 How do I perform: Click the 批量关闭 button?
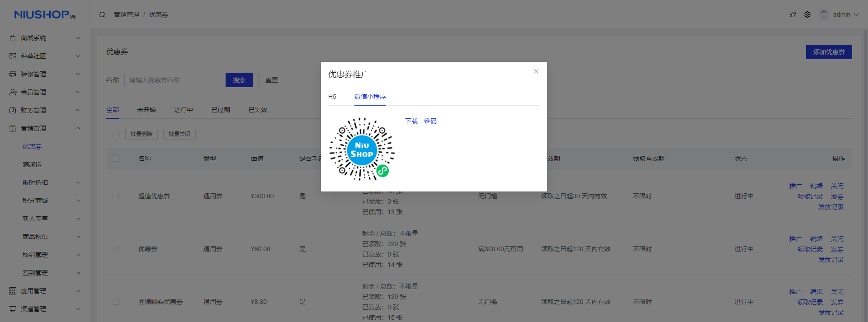pyautogui.click(x=179, y=134)
